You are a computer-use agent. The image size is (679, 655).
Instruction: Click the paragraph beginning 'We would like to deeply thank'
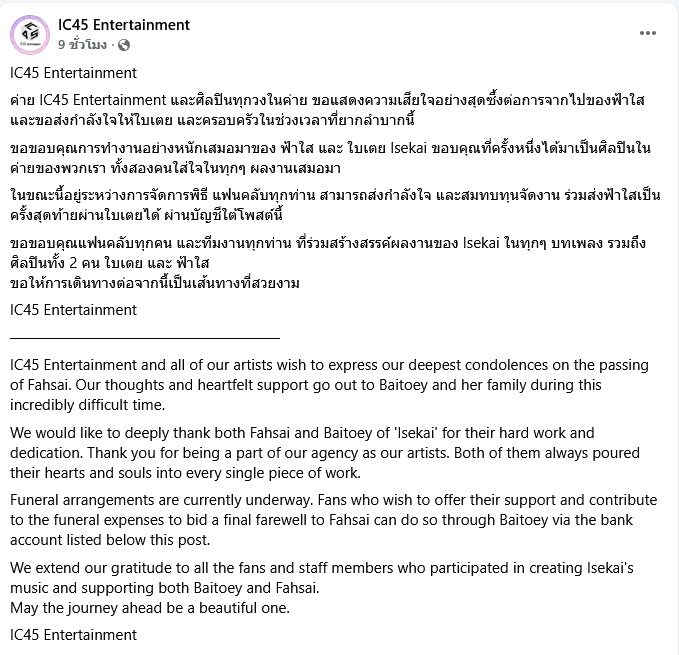[x=325, y=453]
